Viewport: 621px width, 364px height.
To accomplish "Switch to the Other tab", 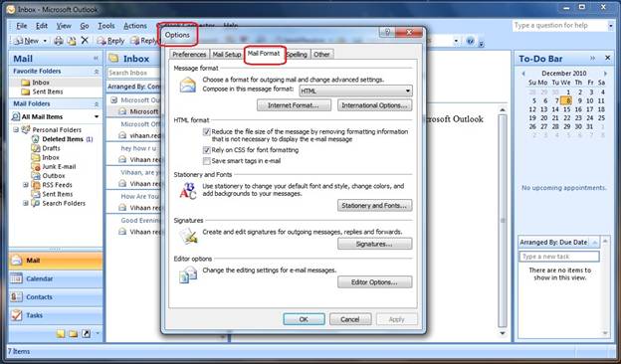I will (x=321, y=55).
